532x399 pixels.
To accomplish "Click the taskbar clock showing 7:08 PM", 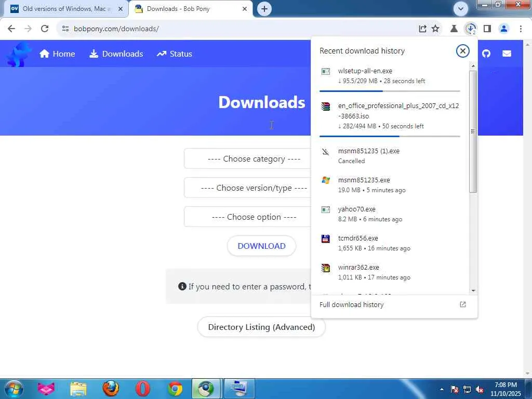I will pos(506,389).
